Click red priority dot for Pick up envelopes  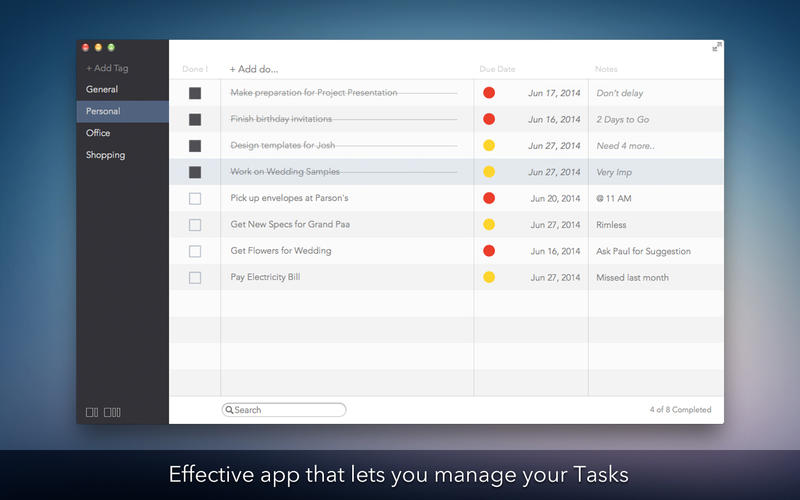(x=489, y=198)
